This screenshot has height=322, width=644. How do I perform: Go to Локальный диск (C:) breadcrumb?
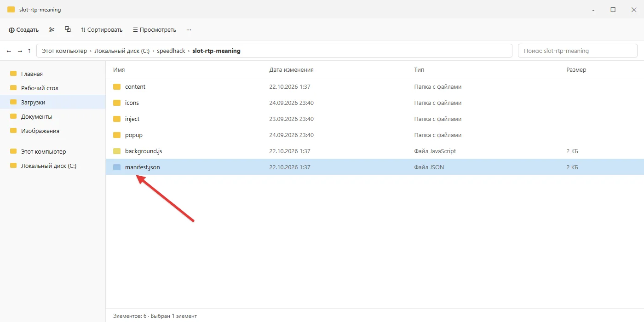coord(122,51)
